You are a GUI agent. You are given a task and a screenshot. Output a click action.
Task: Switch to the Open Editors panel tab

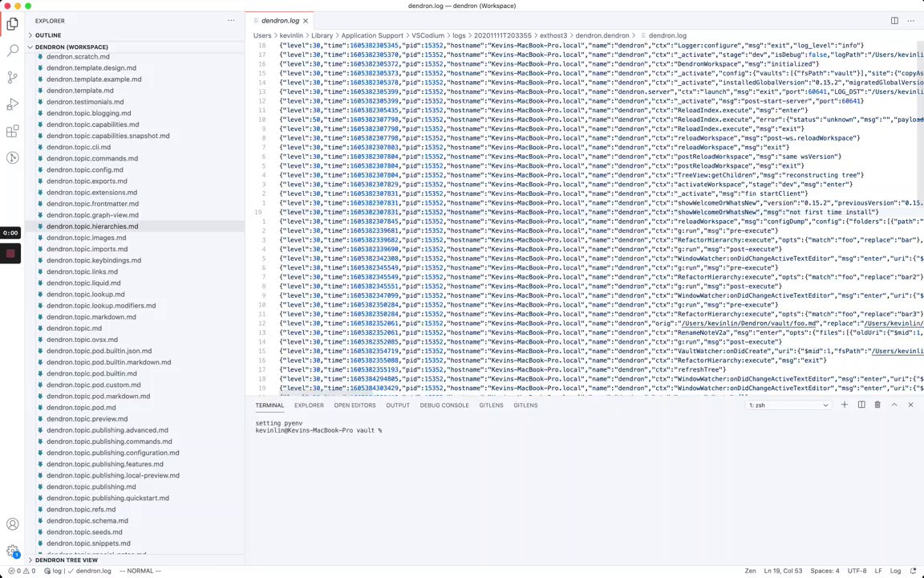click(355, 405)
